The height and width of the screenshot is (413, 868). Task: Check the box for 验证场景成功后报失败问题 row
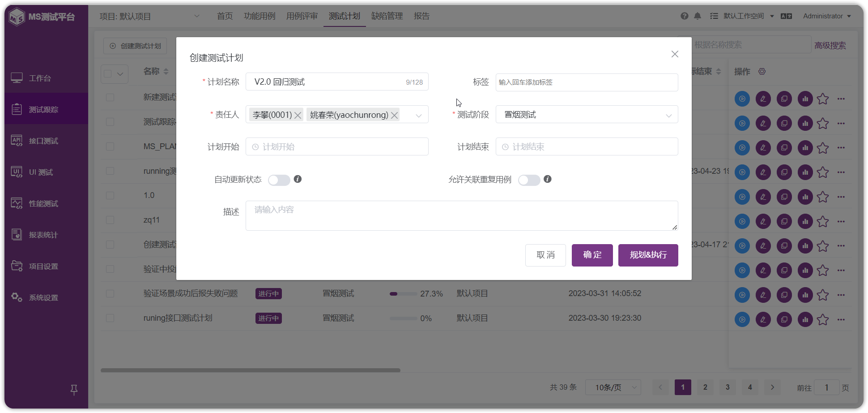[x=110, y=294]
